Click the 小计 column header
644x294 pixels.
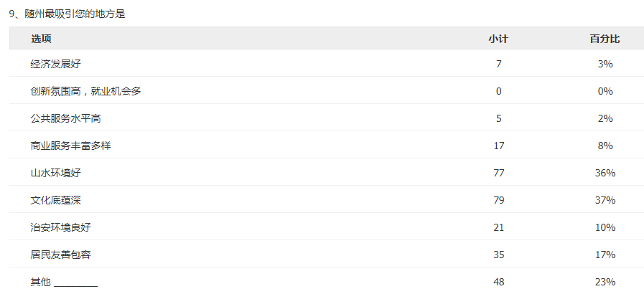coord(498,39)
